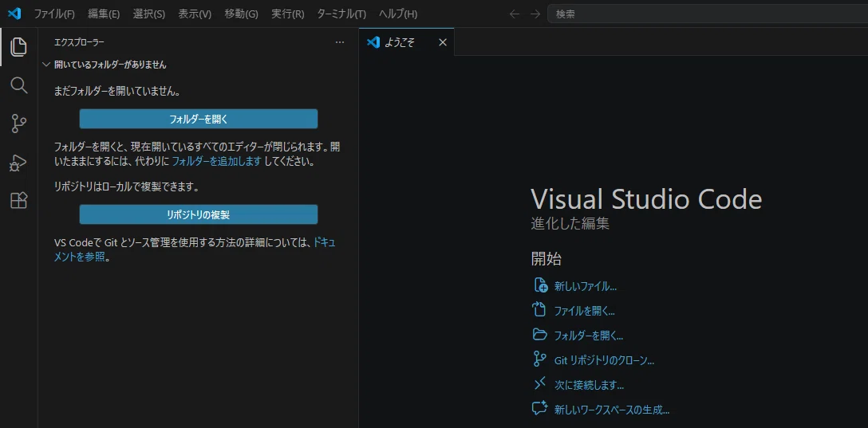
Task: Open the Explorer view in activity bar
Action: coord(19,47)
